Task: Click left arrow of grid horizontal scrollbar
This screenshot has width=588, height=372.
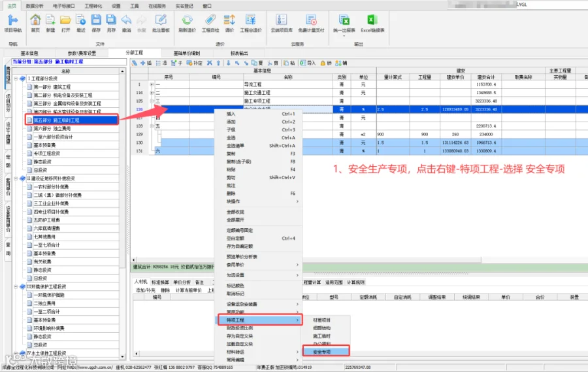Action: coord(134,260)
